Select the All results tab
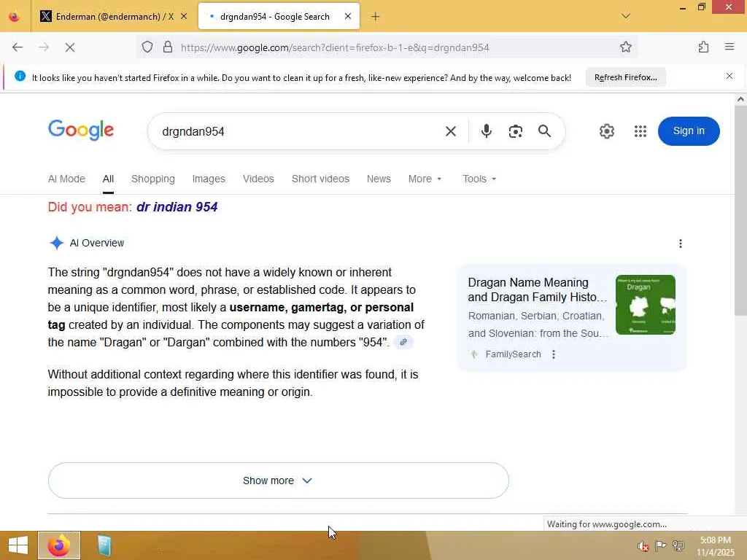This screenshot has width=747, height=560. [x=108, y=179]
